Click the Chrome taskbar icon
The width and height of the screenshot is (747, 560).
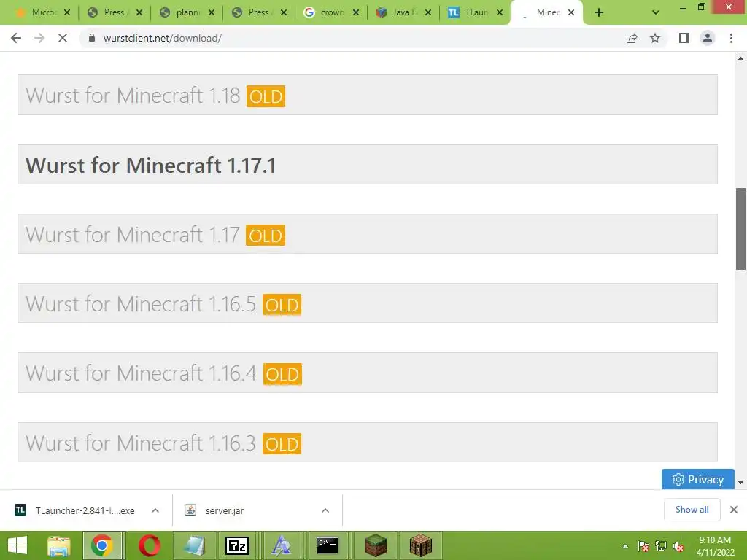102,545
